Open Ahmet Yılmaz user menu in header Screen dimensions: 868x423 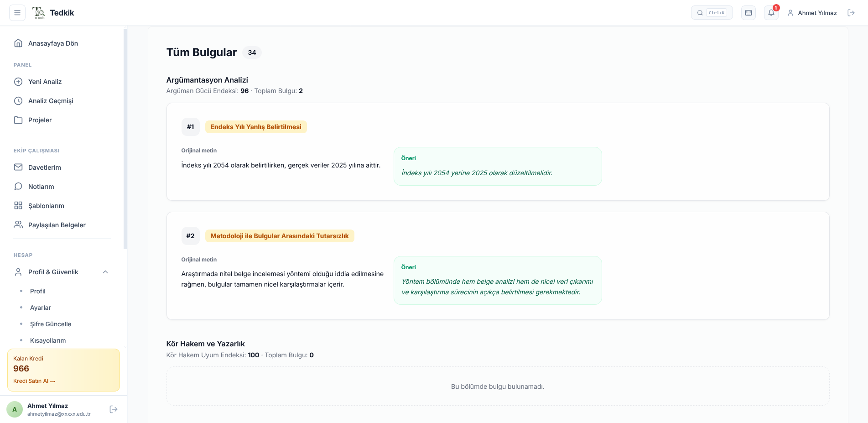(x=812, y=13)
